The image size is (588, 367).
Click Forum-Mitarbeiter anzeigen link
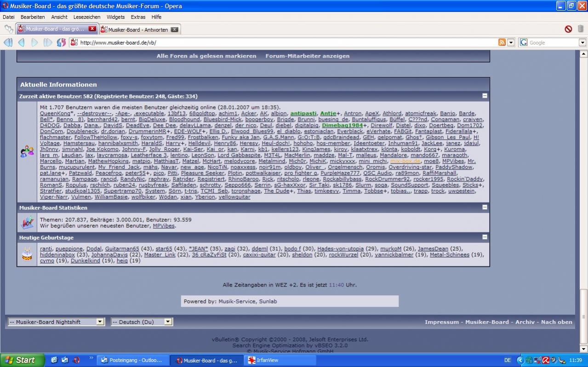(308, 56)
